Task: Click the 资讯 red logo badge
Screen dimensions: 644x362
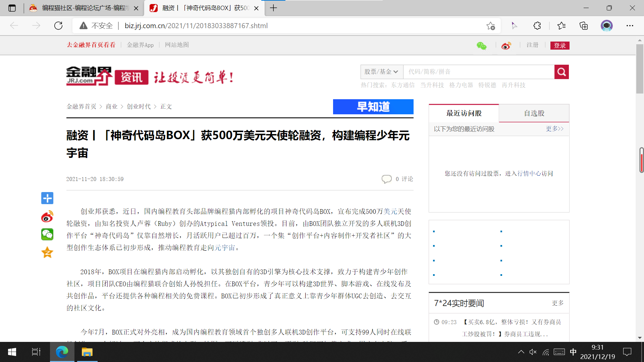Action: 131,77
